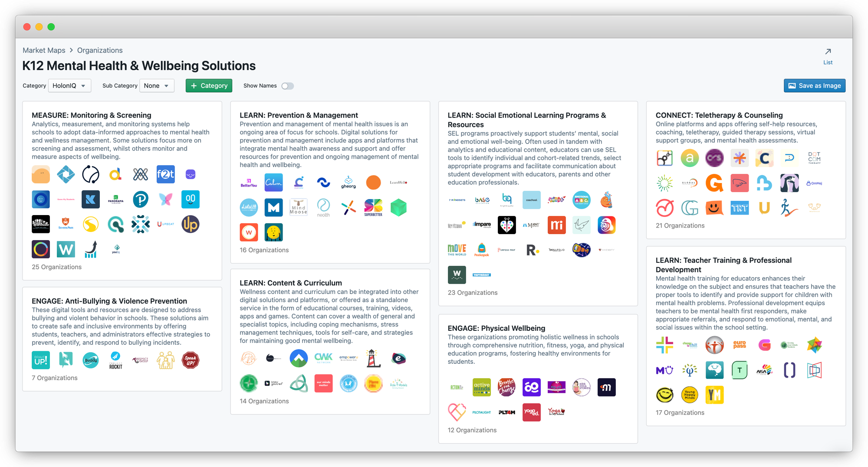Screen dimensions: 868x467
Task: Switch to List view
Action: point(828,56)
